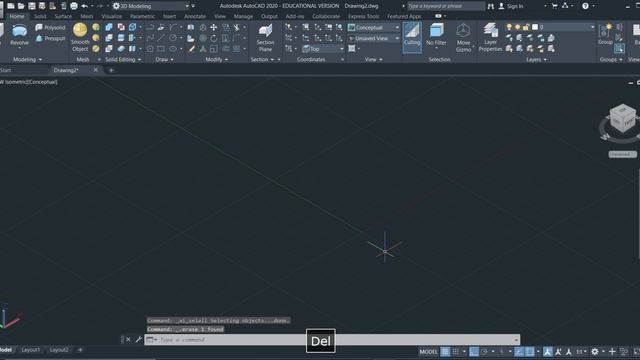Select the Revolve modeling tool
Screen dimensions: 640x360
pyautogui.click(x=19, y=36)
